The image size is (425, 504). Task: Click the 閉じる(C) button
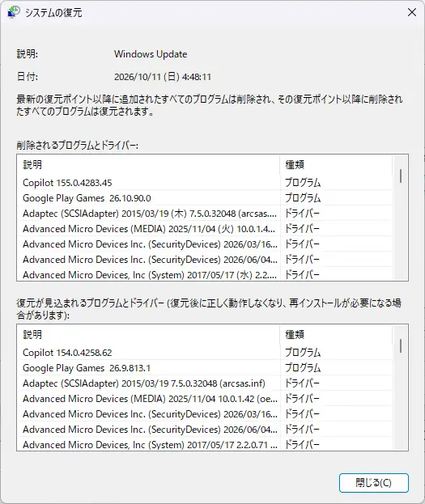click(373, 482)
